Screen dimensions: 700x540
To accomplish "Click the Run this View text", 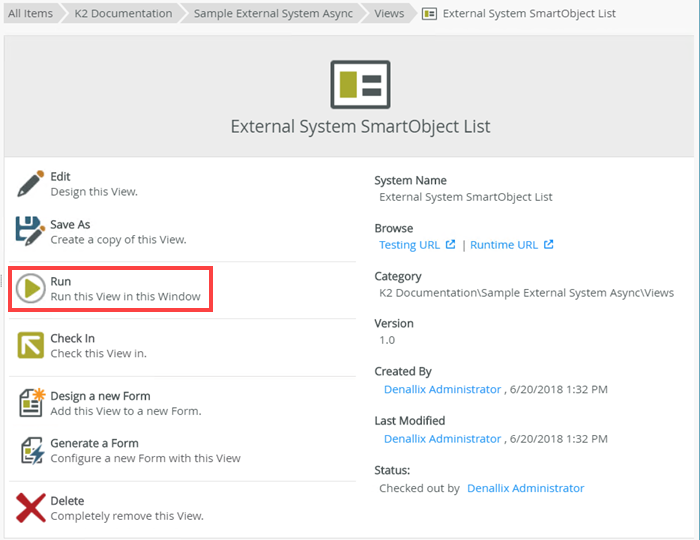I will click(x=125, y=297).
